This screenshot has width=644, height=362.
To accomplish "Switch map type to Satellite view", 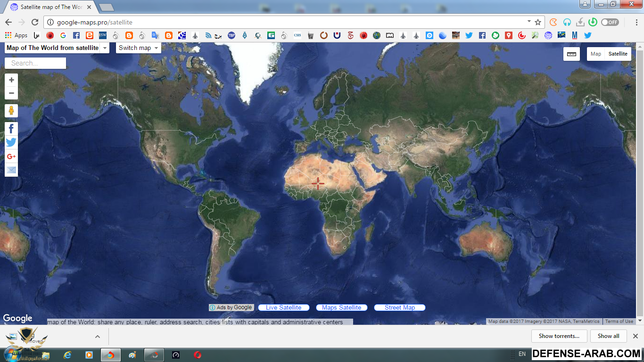I will 618,54.
